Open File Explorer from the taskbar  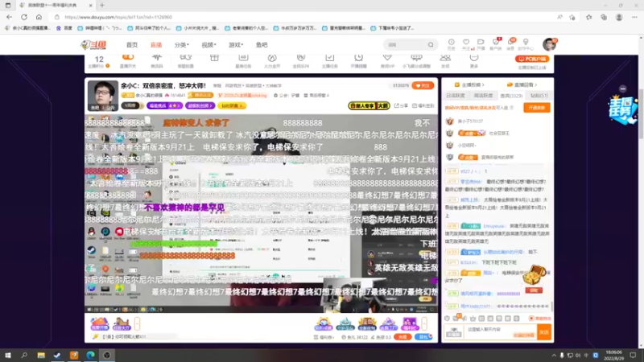[41, 355]
